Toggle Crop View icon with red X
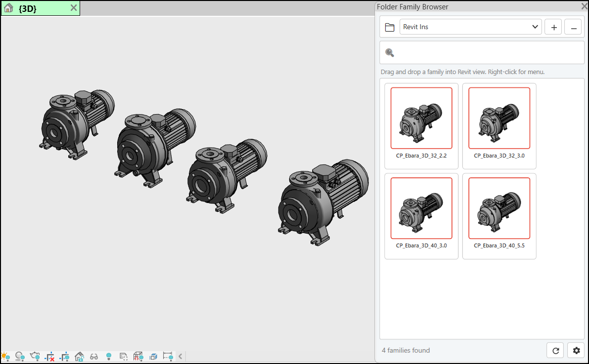Viewport: 589px width, 364px height. coord(49,356)
